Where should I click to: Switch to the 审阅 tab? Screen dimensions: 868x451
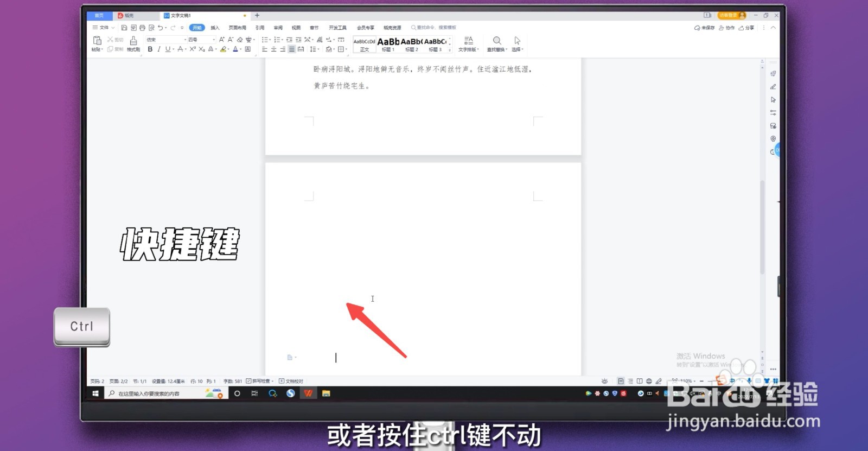pyautogui.click(x=278, y=28)
